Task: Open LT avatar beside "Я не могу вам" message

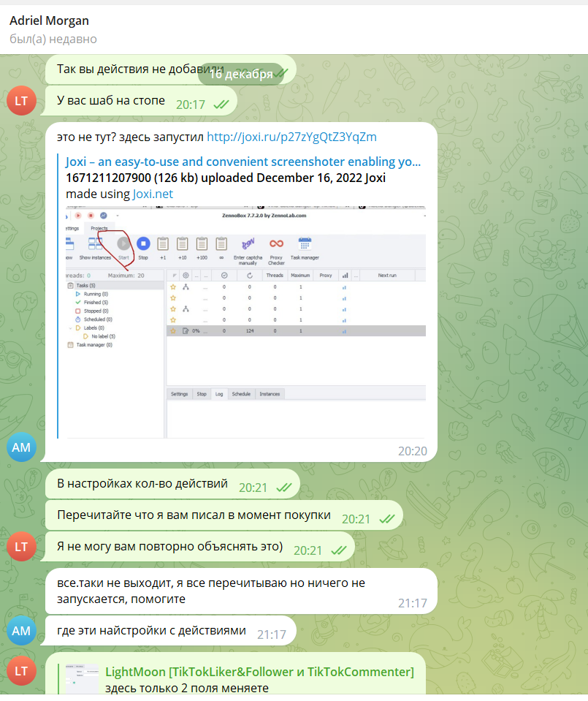Action: pos(21,546)
